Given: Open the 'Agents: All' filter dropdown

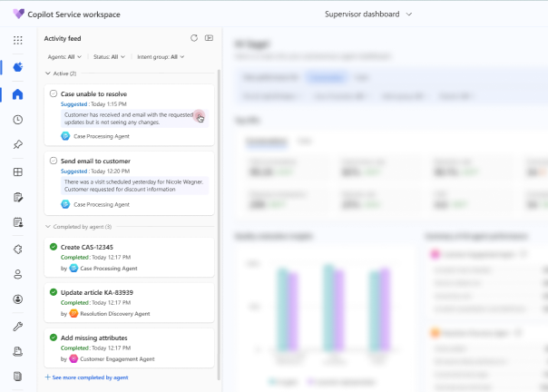Looking at the screenshot, I should (x=64, y=56).
